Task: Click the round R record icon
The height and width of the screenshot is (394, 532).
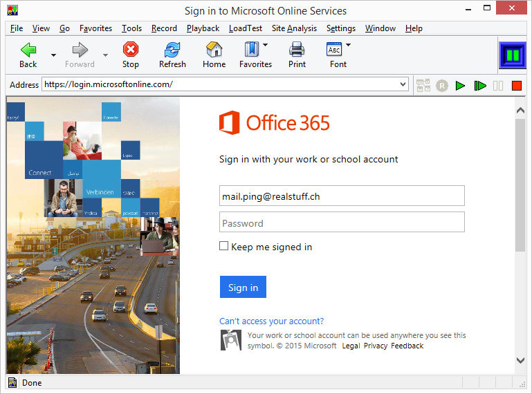Action: [x=442, y=86]
